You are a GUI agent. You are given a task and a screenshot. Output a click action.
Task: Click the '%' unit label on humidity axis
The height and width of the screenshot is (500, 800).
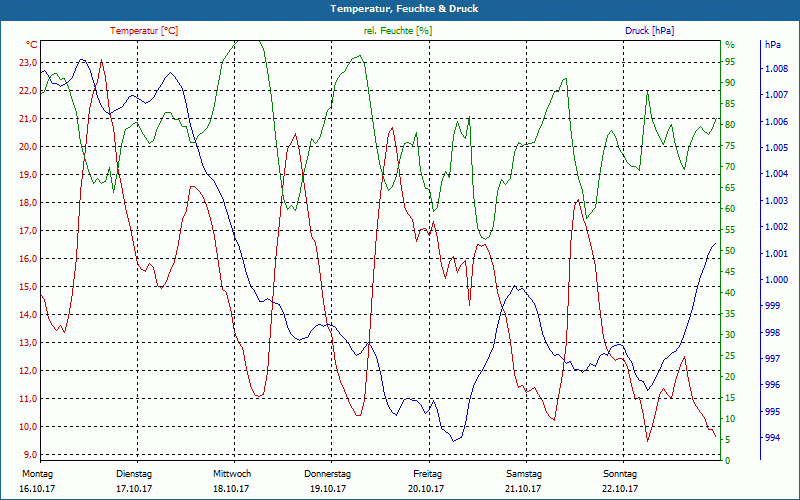click(730, 45)
